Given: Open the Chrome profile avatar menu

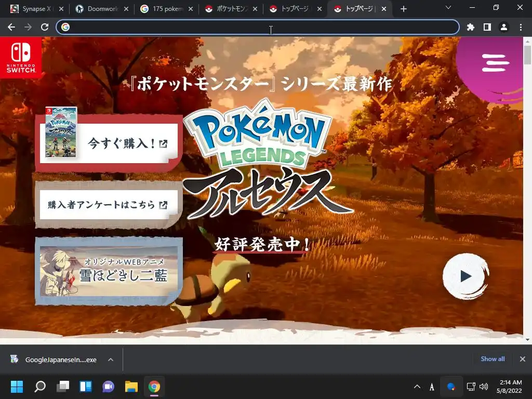Looking at the screenshot, I should (504, 27).
